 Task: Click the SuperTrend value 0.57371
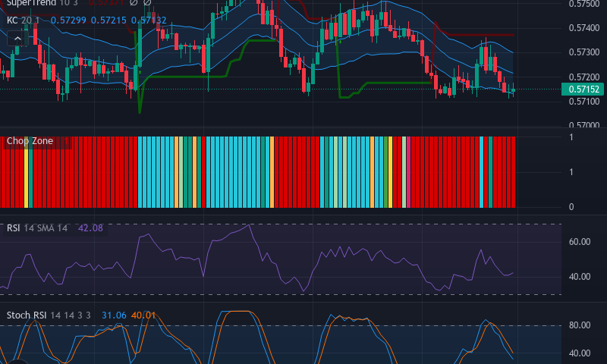[105, 3]
